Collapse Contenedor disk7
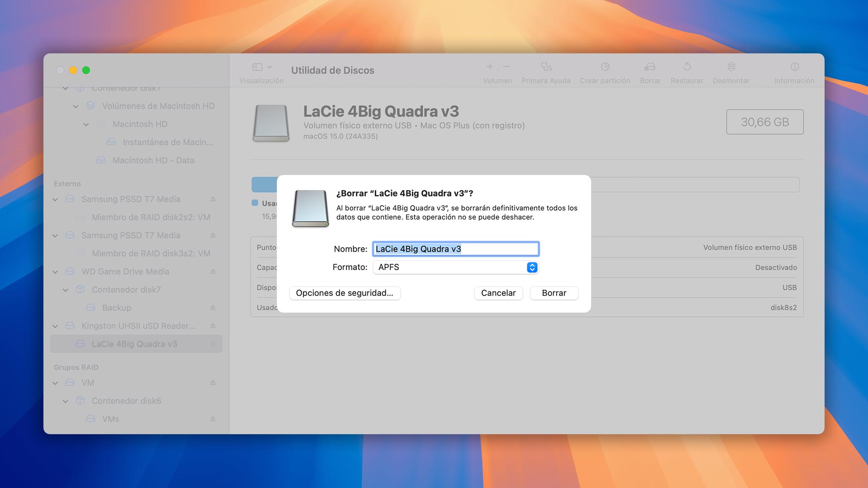868x488 pixels. [66, 290]
